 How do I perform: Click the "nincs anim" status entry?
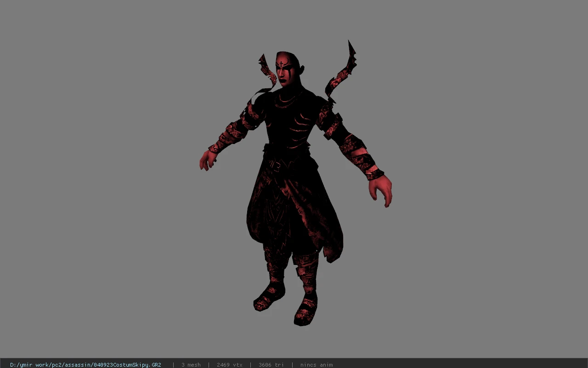[x=317, y=365]
